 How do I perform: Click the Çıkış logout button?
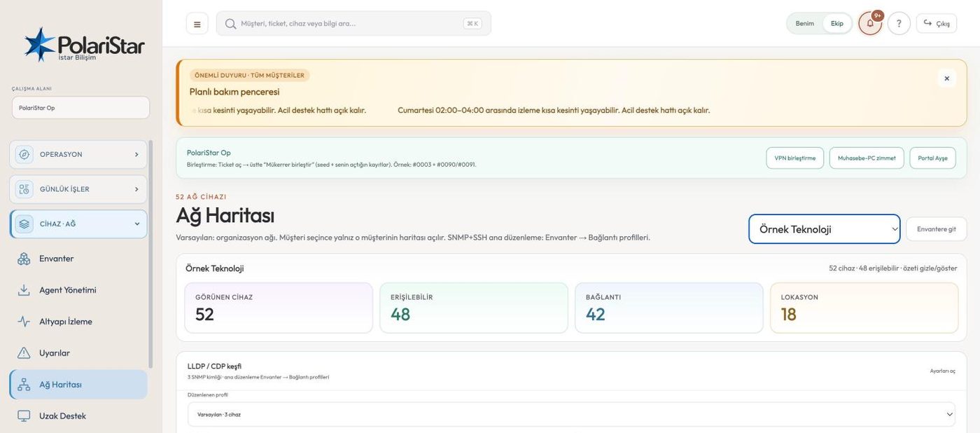937,23
